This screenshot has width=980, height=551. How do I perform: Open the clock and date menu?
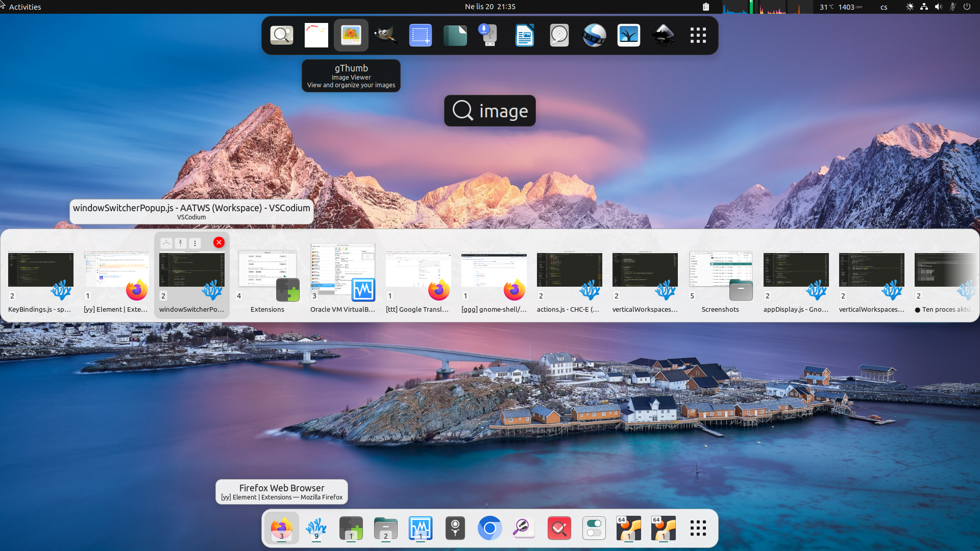[489, 7]
